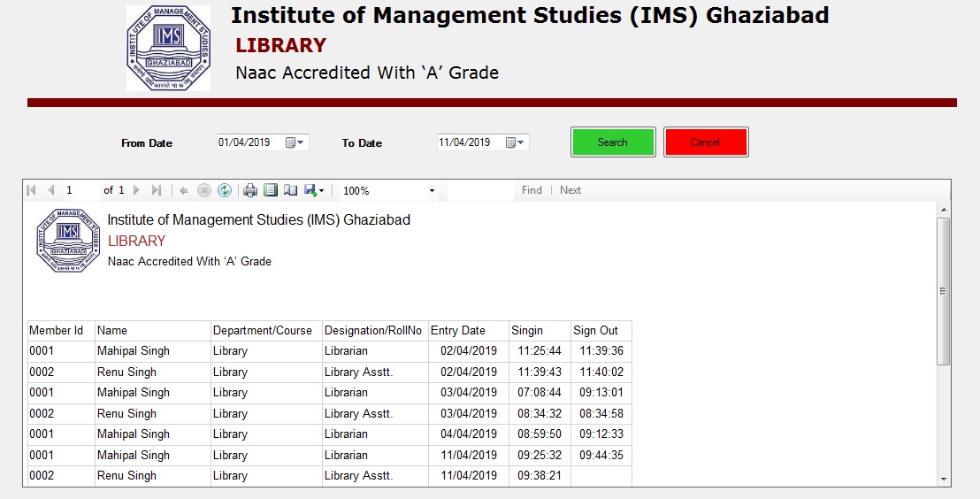Click report scrollbar down arrow

(x=944, y=479)
